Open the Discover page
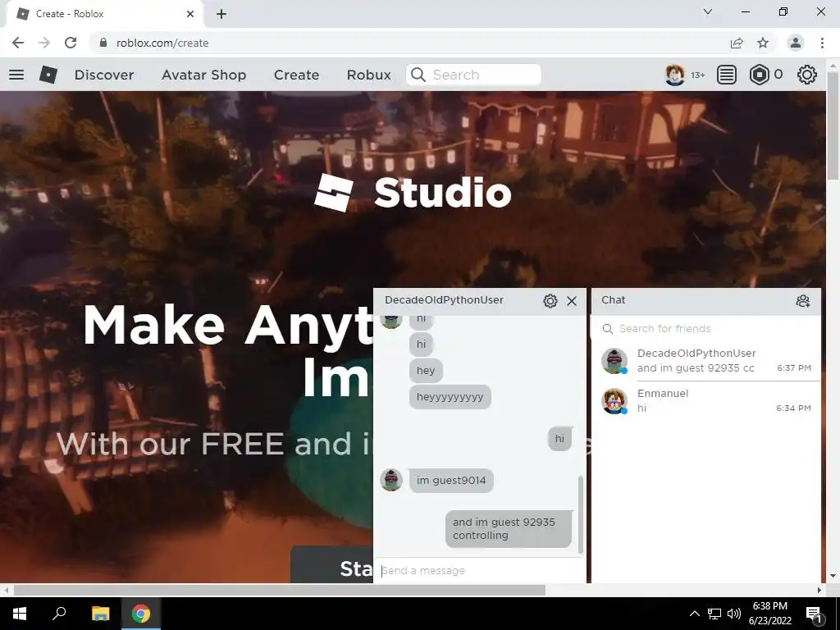 pyautogui.click(x=104, y=75)
